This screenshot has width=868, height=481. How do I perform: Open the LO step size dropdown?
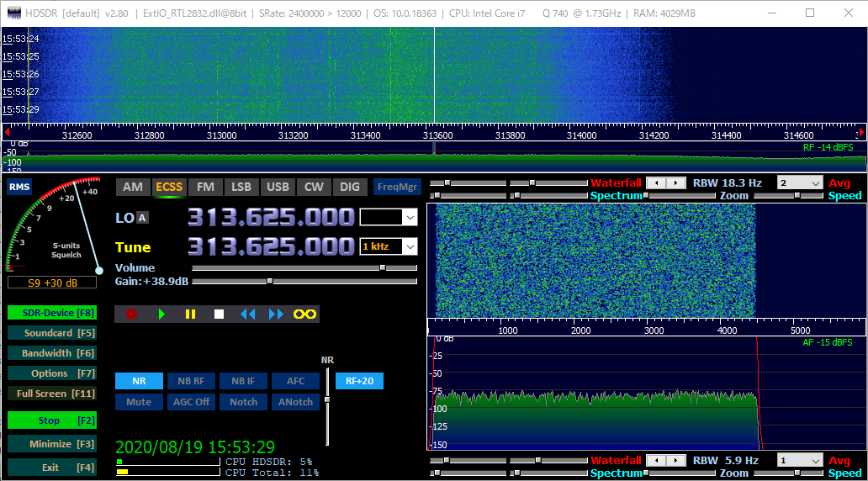(410, 218)
